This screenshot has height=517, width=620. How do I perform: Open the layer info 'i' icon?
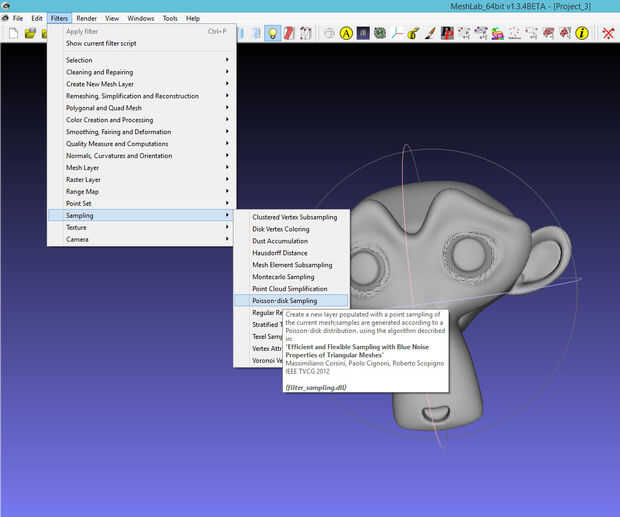[580, 33]
